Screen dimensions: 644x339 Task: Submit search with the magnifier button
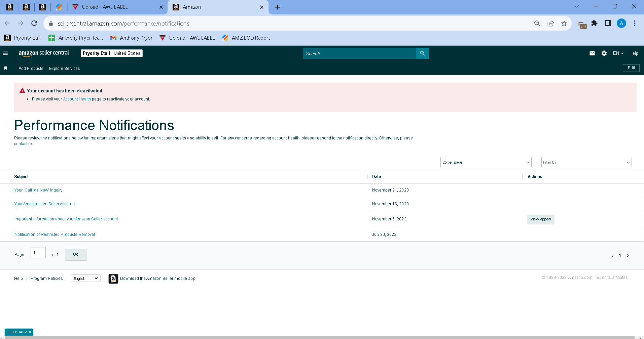click(x=423, y=53)
